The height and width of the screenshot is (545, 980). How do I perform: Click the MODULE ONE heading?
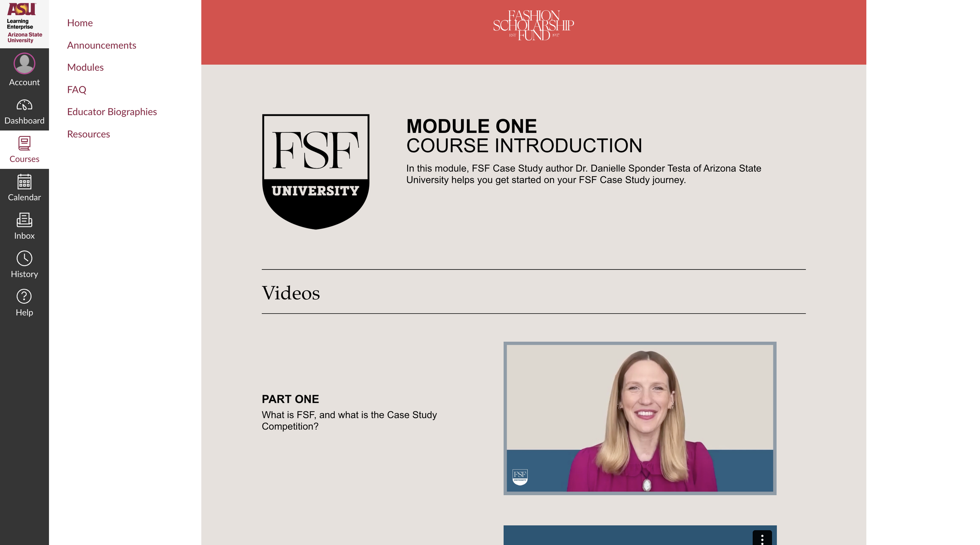(472, 126)
